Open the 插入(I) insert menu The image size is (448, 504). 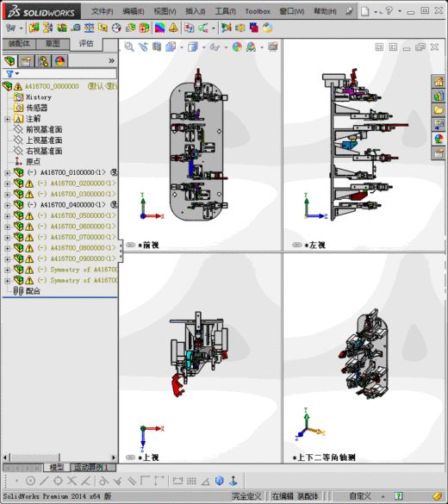click(196, 11)
